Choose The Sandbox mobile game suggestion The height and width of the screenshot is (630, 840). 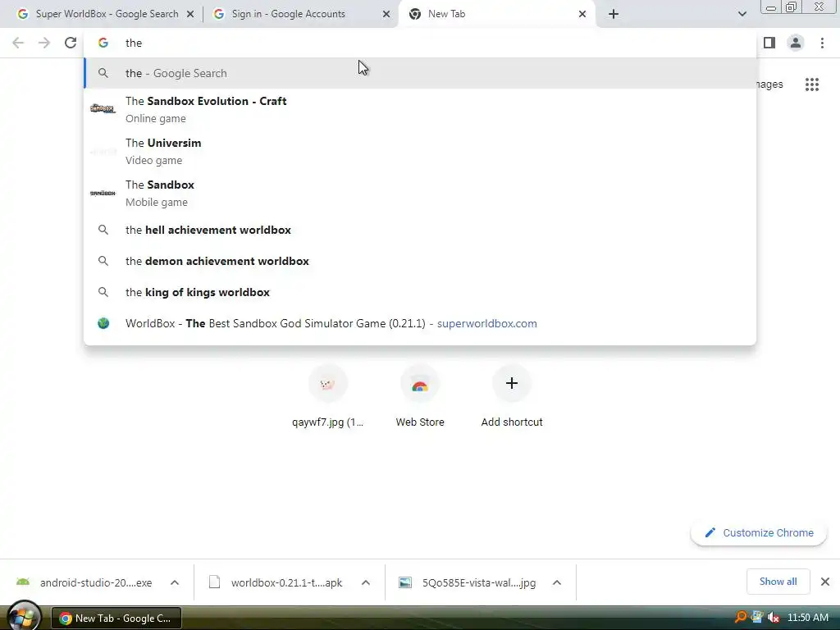coord(420,193)
